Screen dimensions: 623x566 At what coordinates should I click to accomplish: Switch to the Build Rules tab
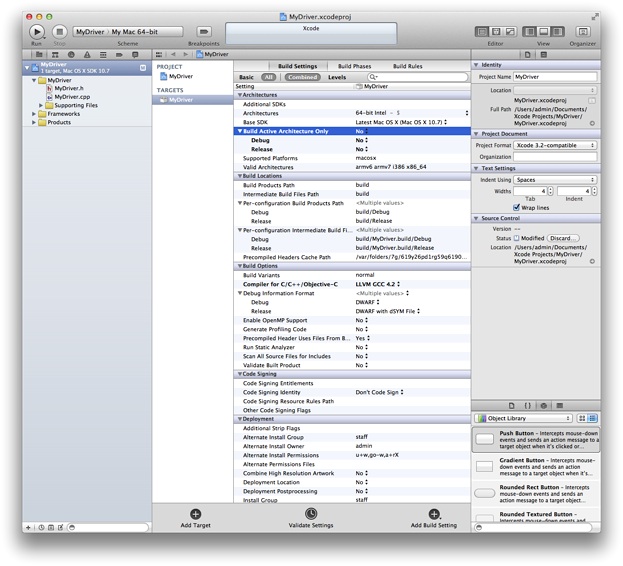407,66
